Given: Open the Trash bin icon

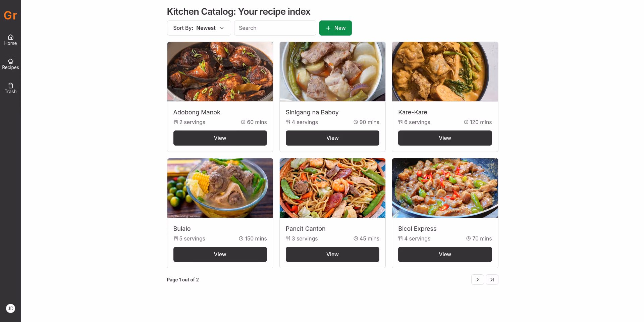Looking at the screenshot, I should pyautogui.click(x=10, y=86).
